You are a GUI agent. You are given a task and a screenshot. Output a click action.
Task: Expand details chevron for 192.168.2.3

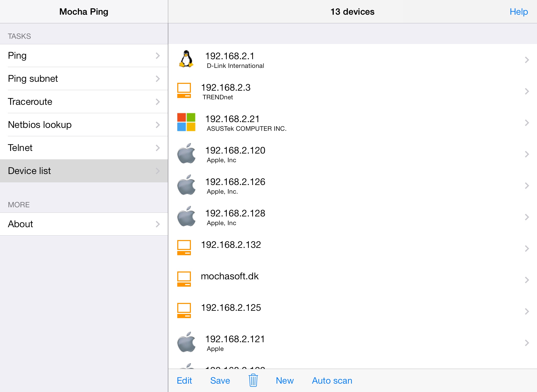[x=527, y=91]
